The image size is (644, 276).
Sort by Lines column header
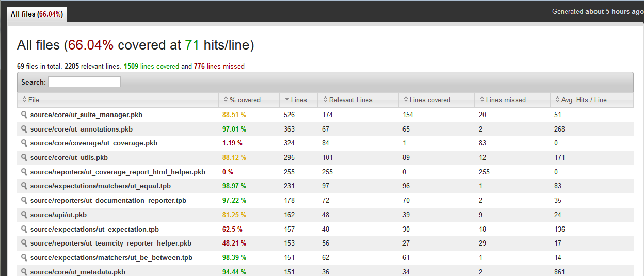pos(298,100)
